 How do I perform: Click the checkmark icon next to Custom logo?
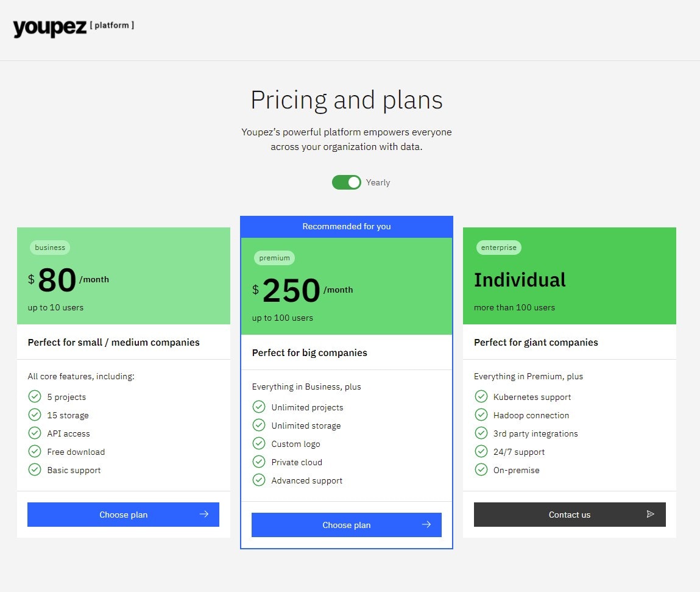coord(258,443)
